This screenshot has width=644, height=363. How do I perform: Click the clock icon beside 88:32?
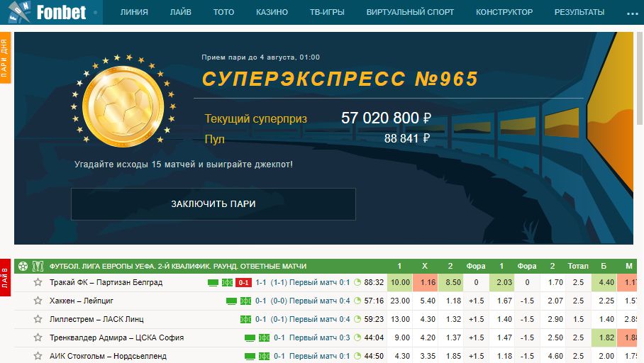(x=357, y=282)
